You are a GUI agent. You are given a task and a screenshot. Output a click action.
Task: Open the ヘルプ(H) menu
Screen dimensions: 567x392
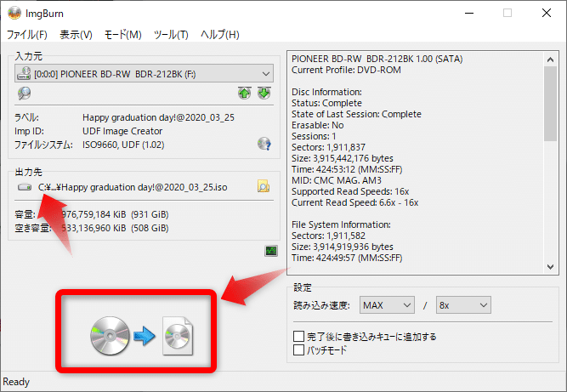click(x=220, y=35)
